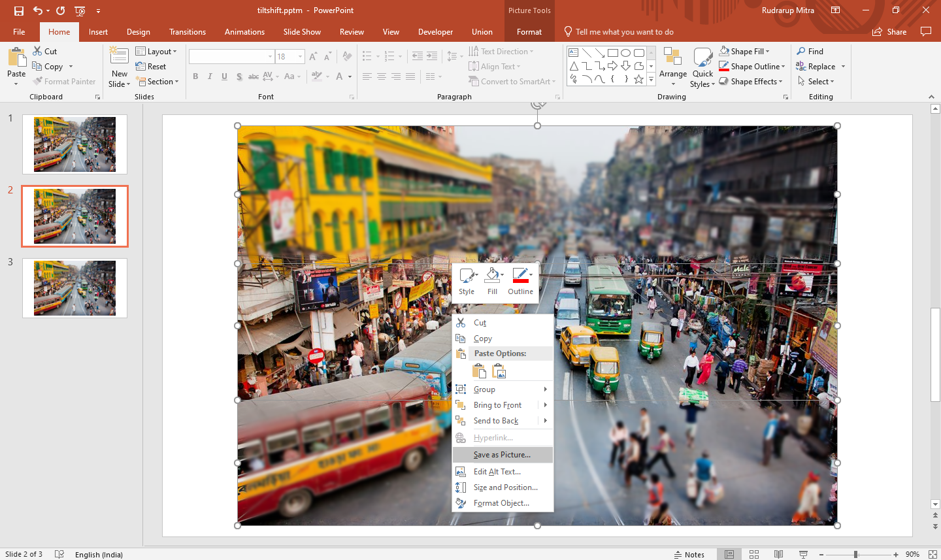Image resolution: width=941 pixels, height=560 pixels.
Task: Toggle Strikethrough formatting
Action: pos(254,76)
